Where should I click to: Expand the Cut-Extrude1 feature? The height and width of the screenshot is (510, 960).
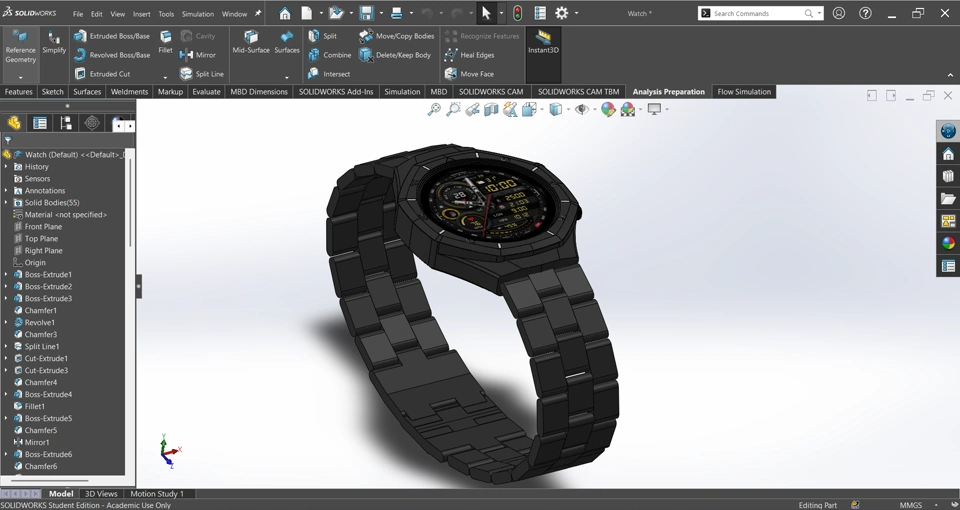pos(6,358)
